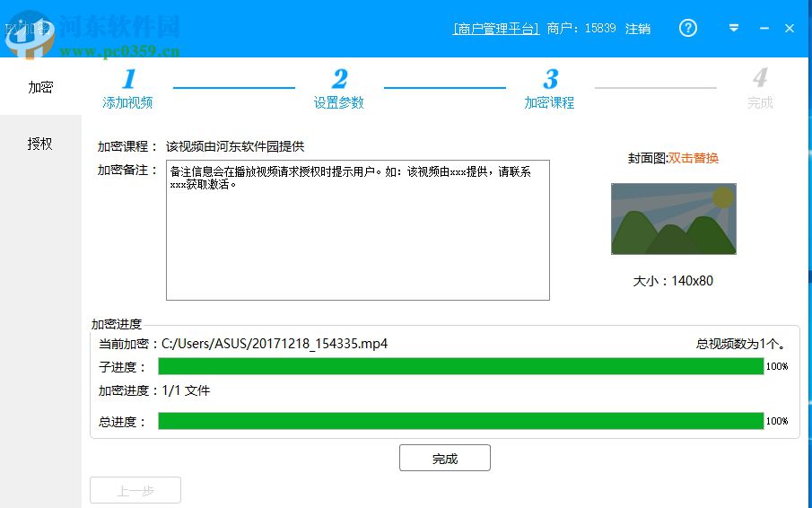Screen dimensions: 812x508
Task: Go to step 2 设置参数
Action: [x=338, y=89]
